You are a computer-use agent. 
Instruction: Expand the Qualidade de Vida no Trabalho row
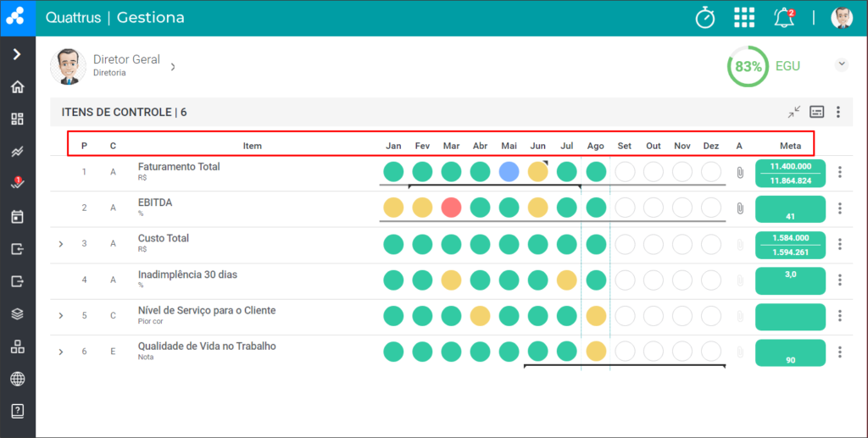tap(61, 352)
